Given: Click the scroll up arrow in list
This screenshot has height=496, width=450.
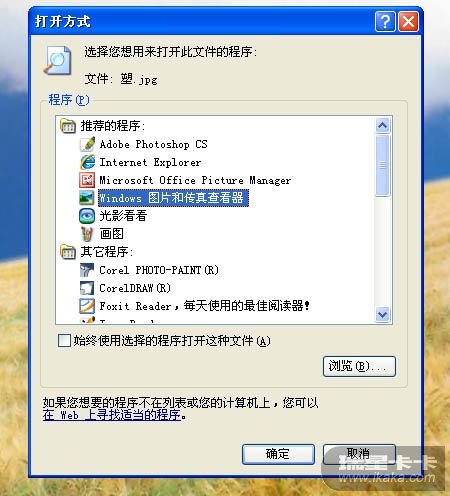Looking at the screenshot, I should 382,125.
